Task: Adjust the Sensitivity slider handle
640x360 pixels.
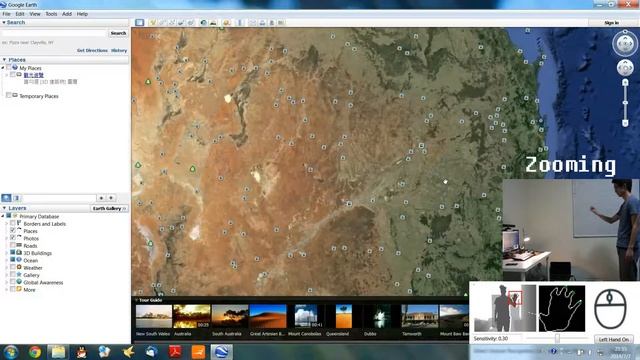Action: coord(557,338)
